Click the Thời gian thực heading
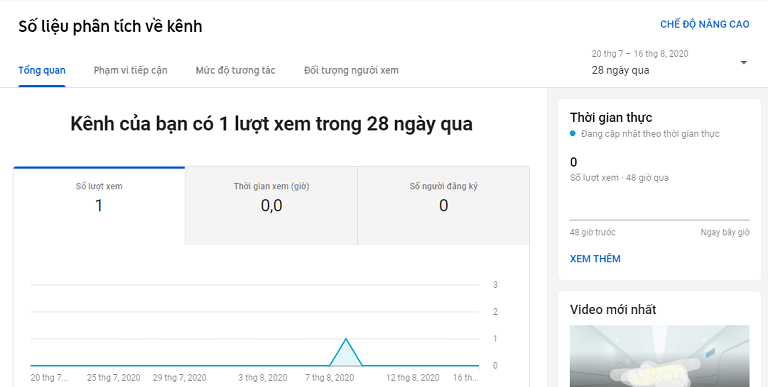Viewport: 768px width, 387px height. point(611,118)
